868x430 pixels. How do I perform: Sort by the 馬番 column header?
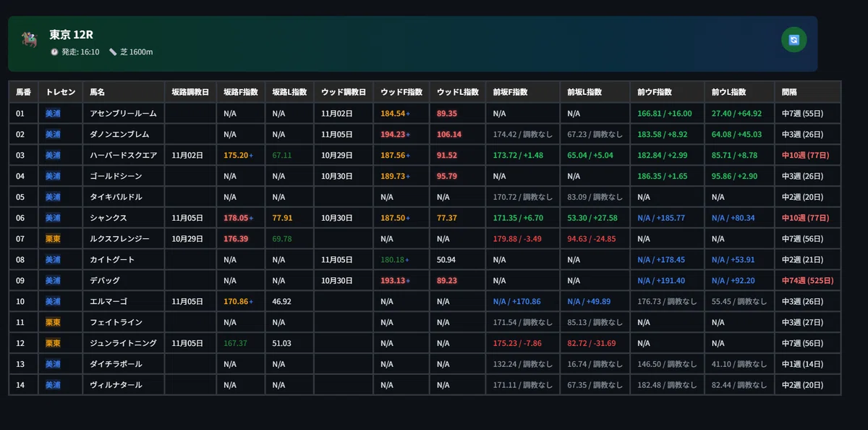click(x=24, y=92)
